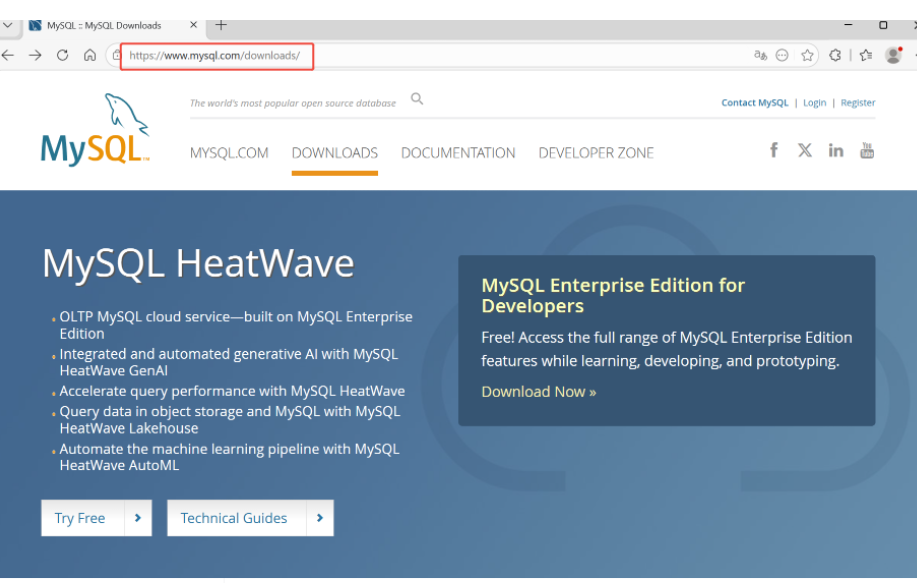Click the Login link
The height and width of the screenshot is (583, 917).
click(x=814, y=103)
